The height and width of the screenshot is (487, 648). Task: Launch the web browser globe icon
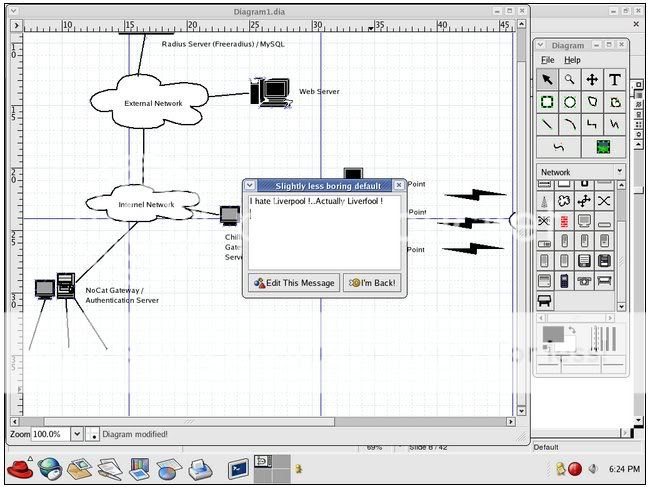pyautogui.click(x=50, y=469)
